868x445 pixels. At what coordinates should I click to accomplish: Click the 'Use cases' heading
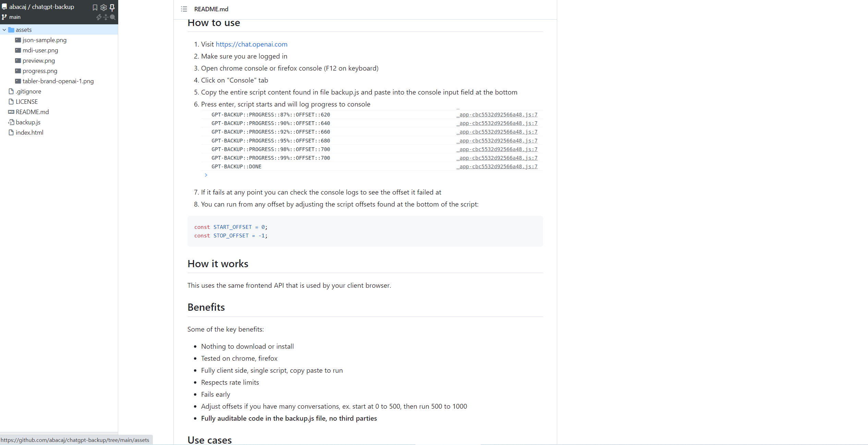pos(210,440)
